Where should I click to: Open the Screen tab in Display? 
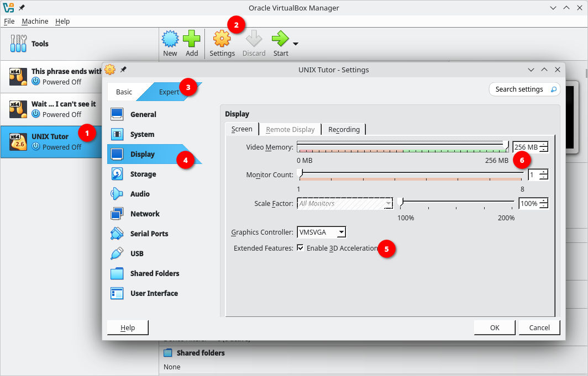[242, 129]
